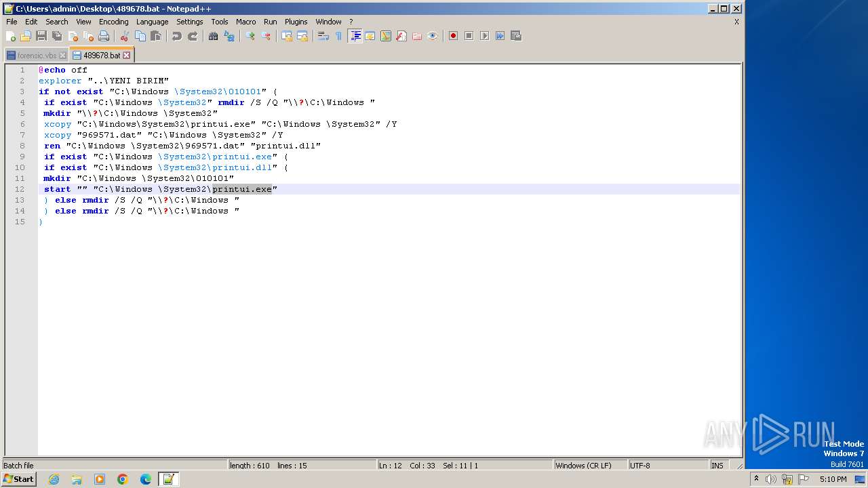This screenshot has height=488, width=868.
Task: Click Windows (CR LF) in the status bar
Action: [x=590, y=466]
